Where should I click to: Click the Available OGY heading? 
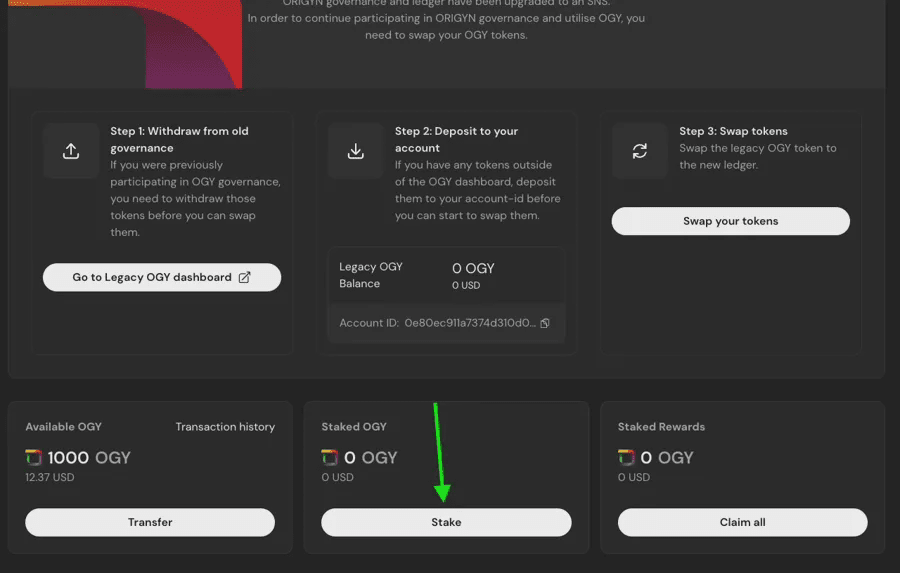coord(63,427)
